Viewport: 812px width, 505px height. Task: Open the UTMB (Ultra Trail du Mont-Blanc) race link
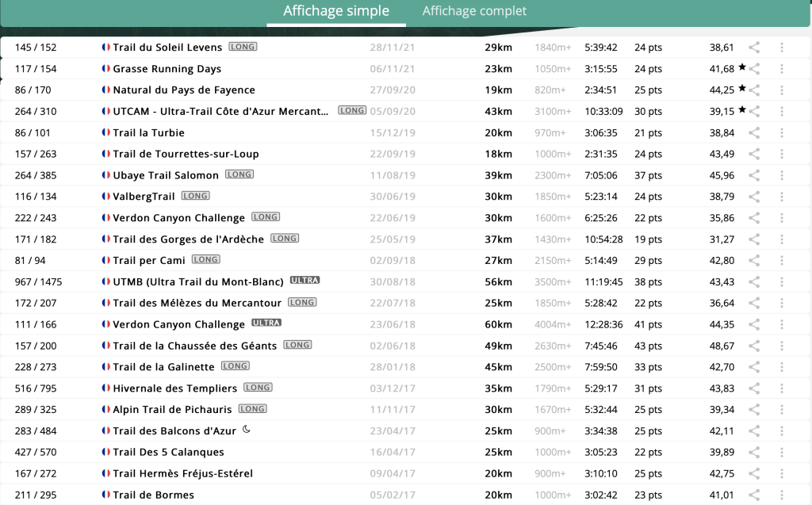[x=198, y=281]
